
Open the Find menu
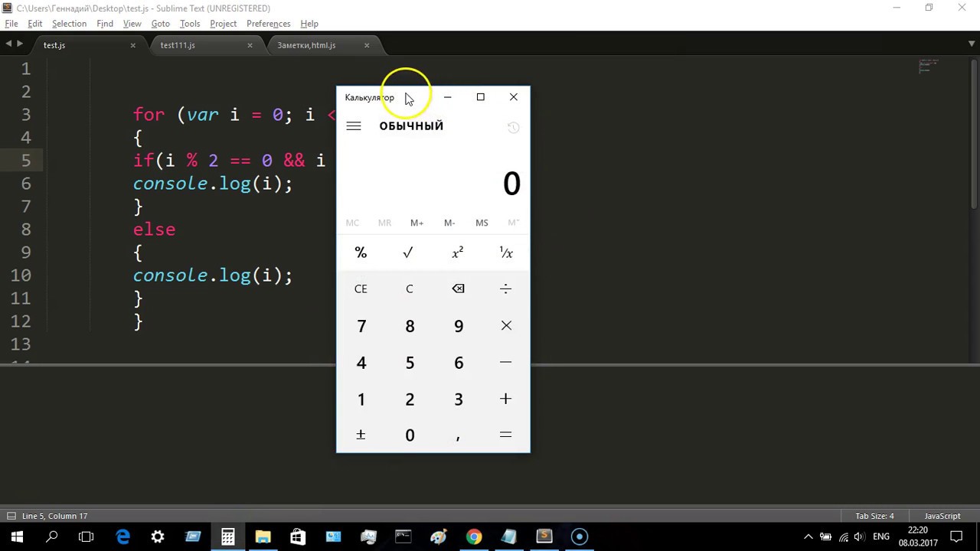point(105,24)
